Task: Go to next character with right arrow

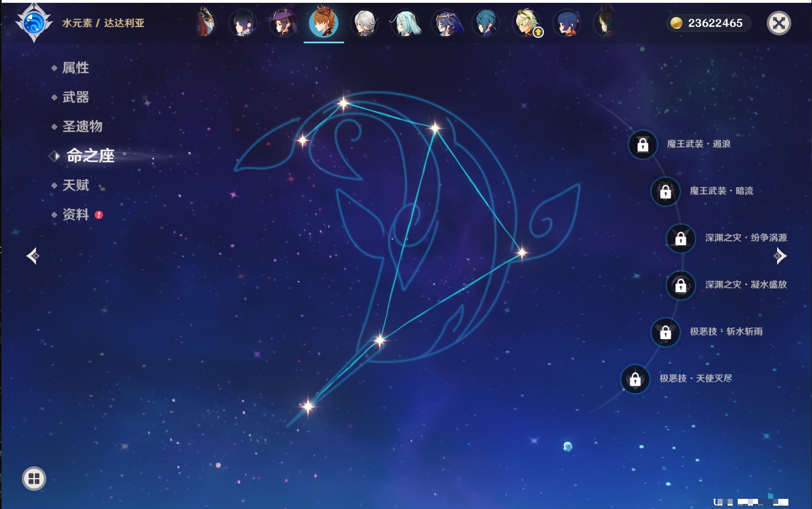Action: pos(780,256)
